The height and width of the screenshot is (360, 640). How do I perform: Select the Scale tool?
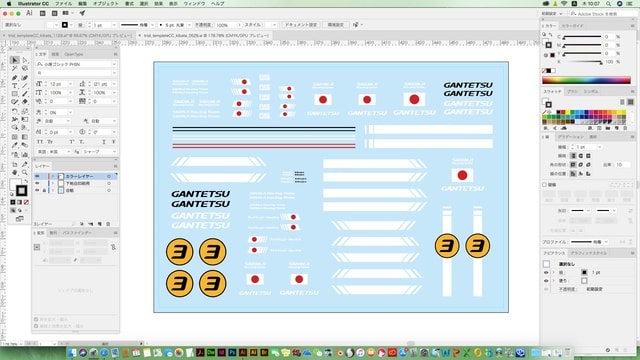24,111
